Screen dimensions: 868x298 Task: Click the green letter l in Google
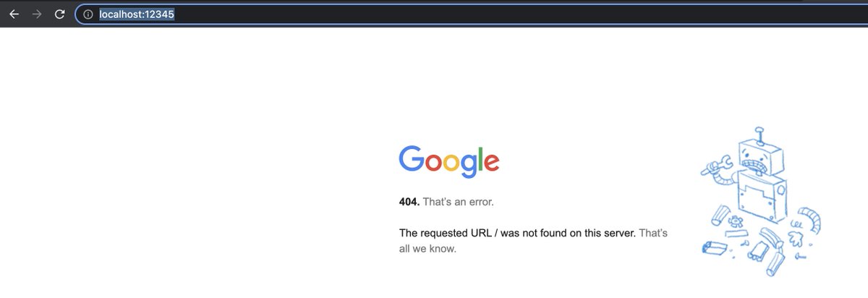[x=480, y=158]
